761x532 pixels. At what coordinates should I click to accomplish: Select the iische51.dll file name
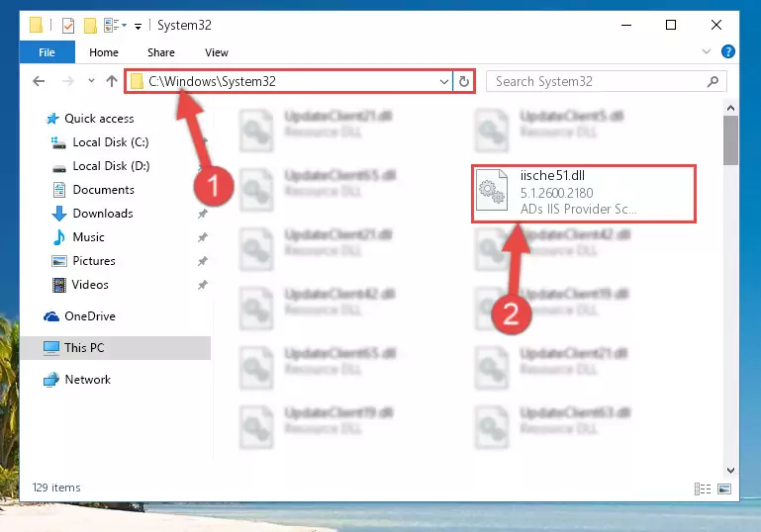tap(552, 176)
